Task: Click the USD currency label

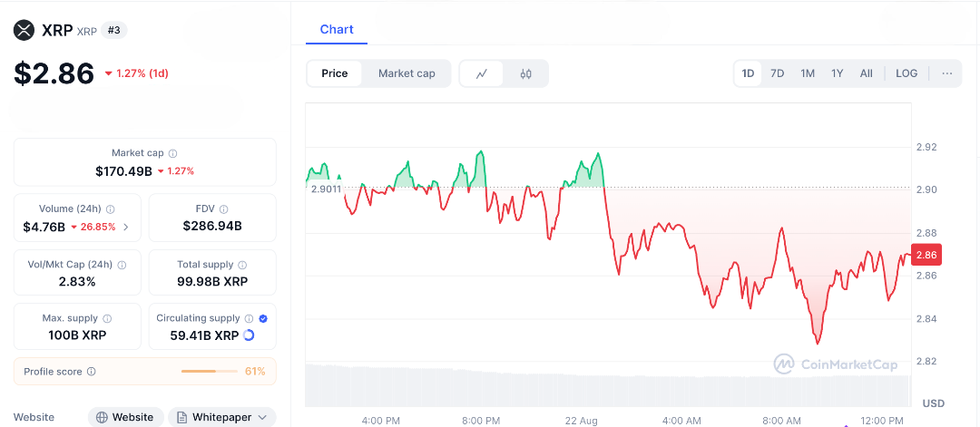Action: (933, 403)
